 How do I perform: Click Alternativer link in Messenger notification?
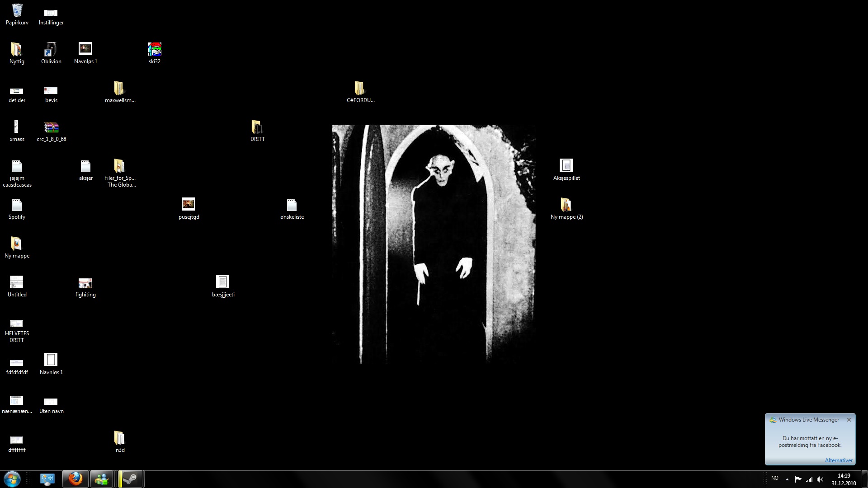pos(839,460)
